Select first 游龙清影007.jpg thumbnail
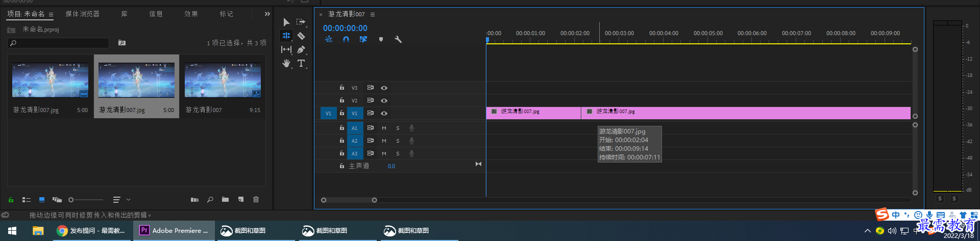The width and height of the screenshot is (980, 241). click(50, 80)
